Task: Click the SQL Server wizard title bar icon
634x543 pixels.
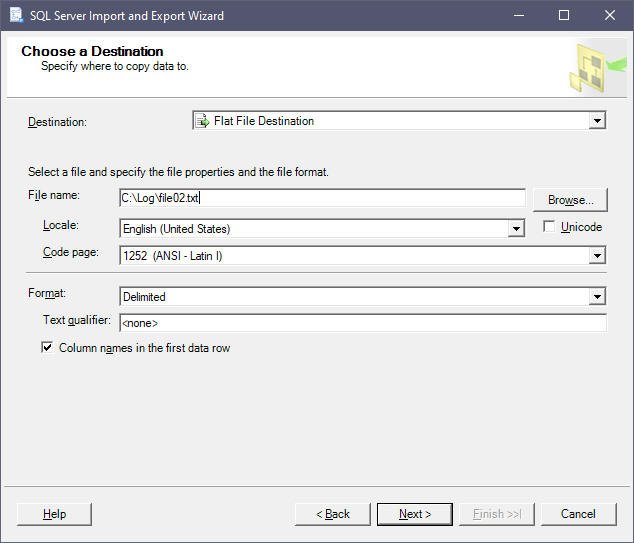Action: [x=17, y=15]
